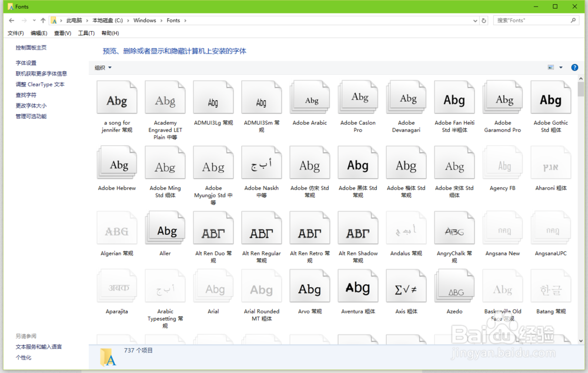Select the Adobe 仿宋 Std font

pos(310,162)
